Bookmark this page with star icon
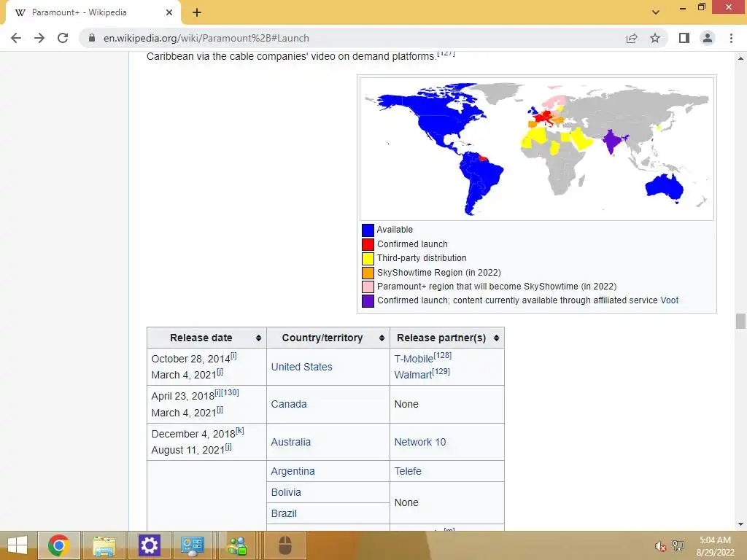 pos(655,38)
